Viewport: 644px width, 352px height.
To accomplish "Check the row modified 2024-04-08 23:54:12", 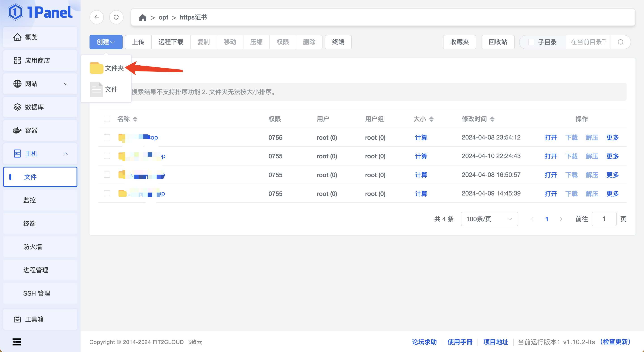I will (107, 137).
